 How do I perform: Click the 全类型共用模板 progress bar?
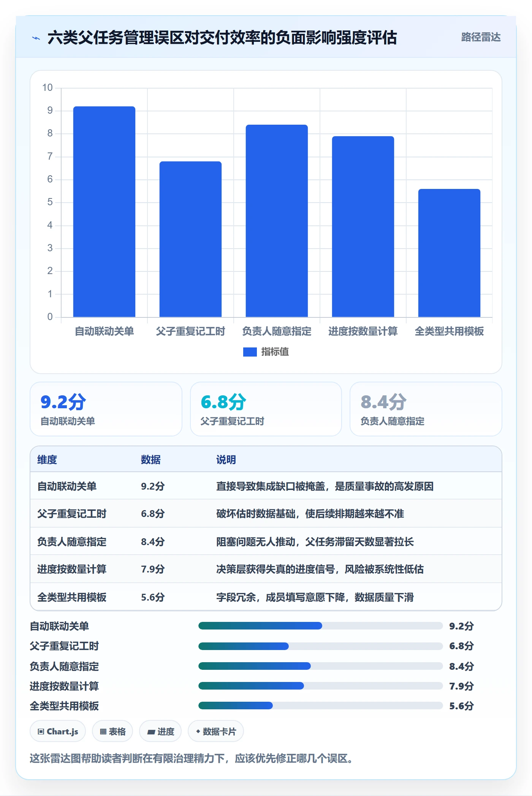pos(320,706)
